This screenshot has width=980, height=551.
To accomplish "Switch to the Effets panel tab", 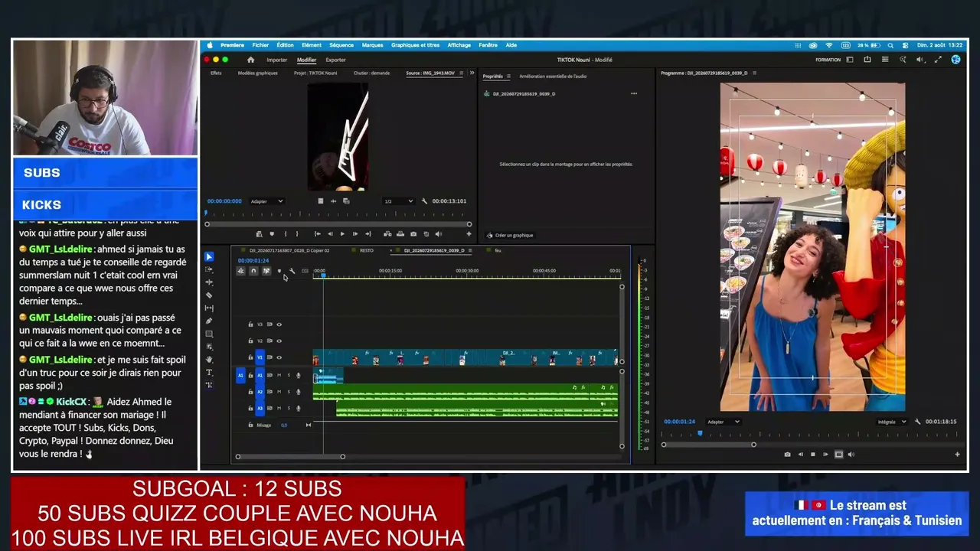I will click(216, 73).
